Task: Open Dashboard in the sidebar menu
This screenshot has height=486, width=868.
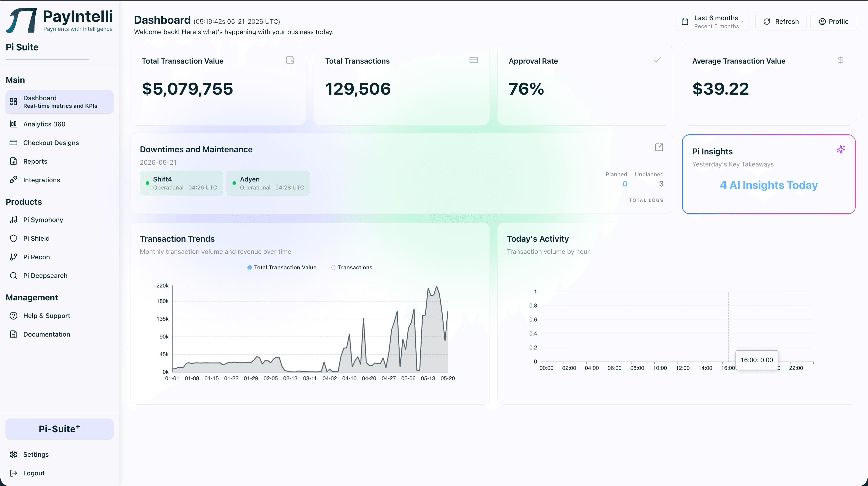Action: tap(60, 102)
